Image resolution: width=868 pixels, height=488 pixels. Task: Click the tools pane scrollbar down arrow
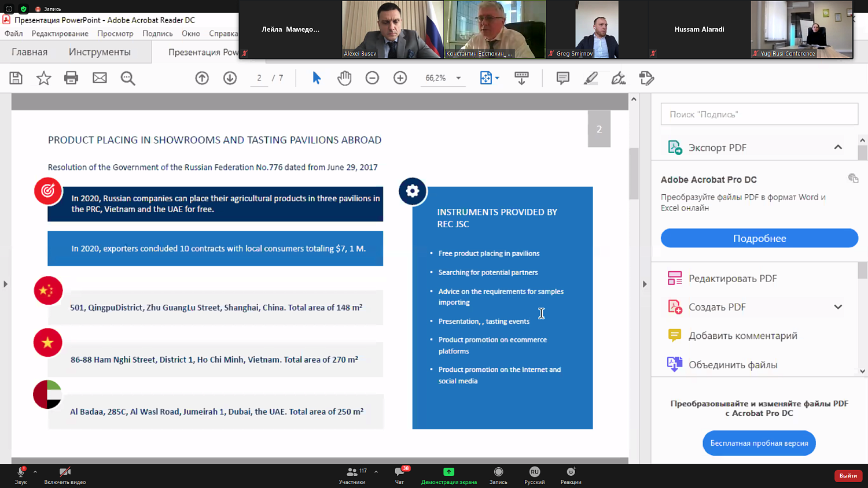click(862, 371)
